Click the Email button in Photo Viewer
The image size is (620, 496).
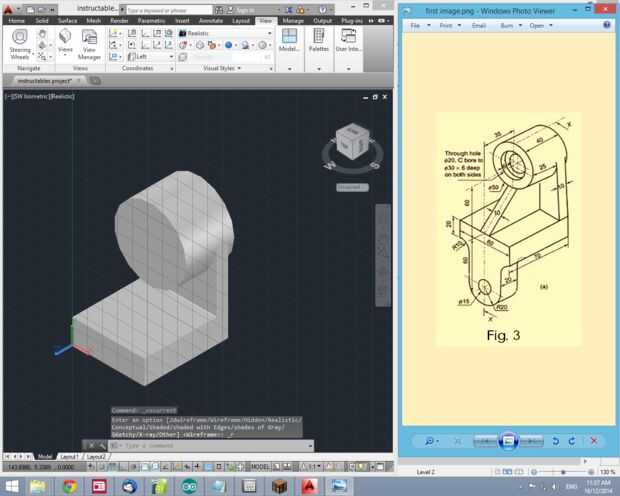[x=477, y=26]
